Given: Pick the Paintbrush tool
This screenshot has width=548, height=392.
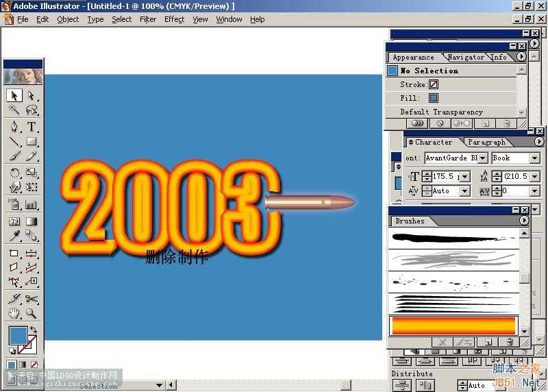Looking at the screenshot, I should 14,156.
